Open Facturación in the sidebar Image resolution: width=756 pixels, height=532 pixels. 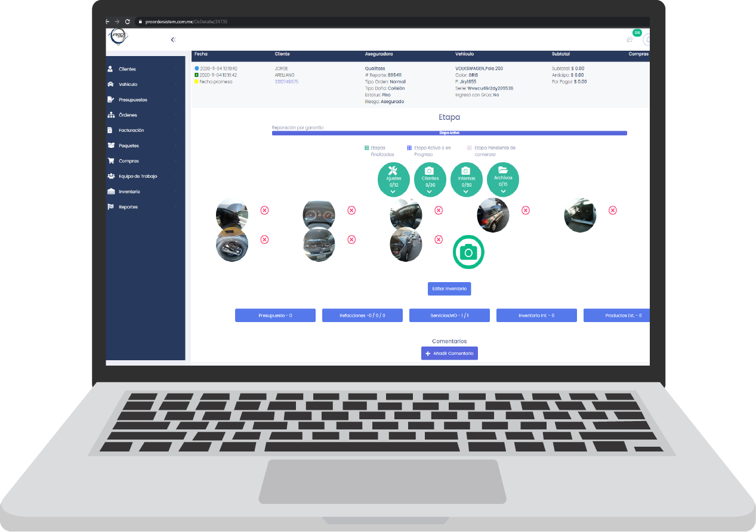(x=131, y=130)
